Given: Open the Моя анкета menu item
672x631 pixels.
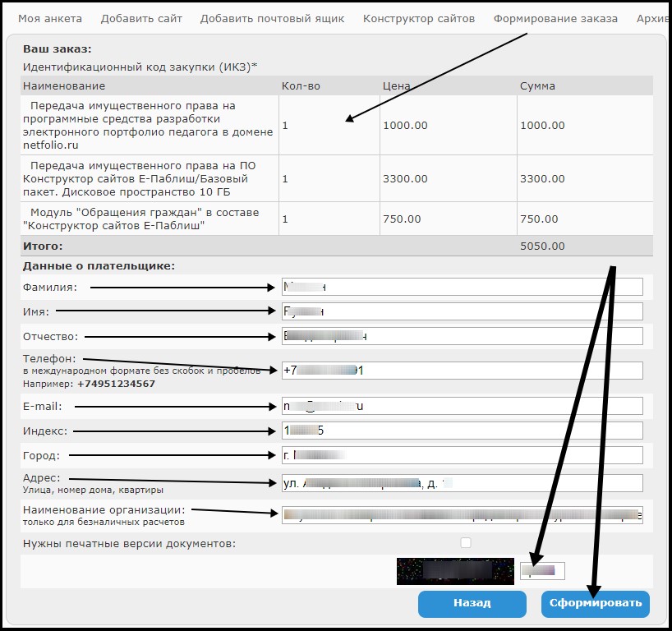Looking at the screenshot, I should pos(48,18).
